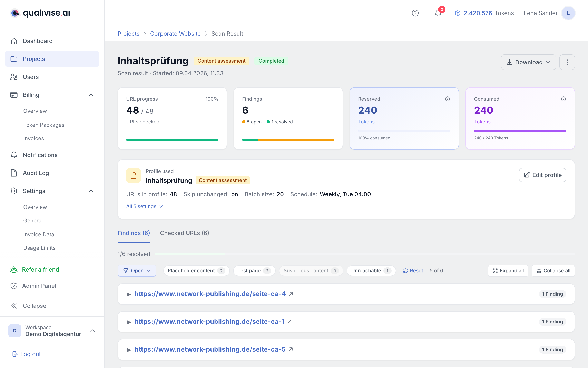
Task: Collapse the Settings sidebar section
Action: 91,191
